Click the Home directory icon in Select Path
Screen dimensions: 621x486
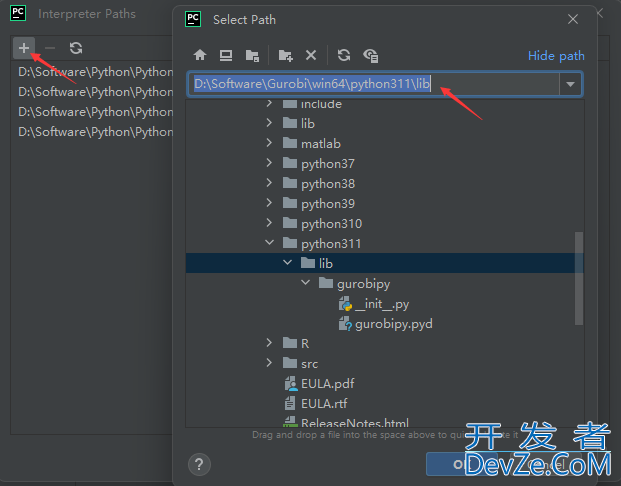(200, 55)
